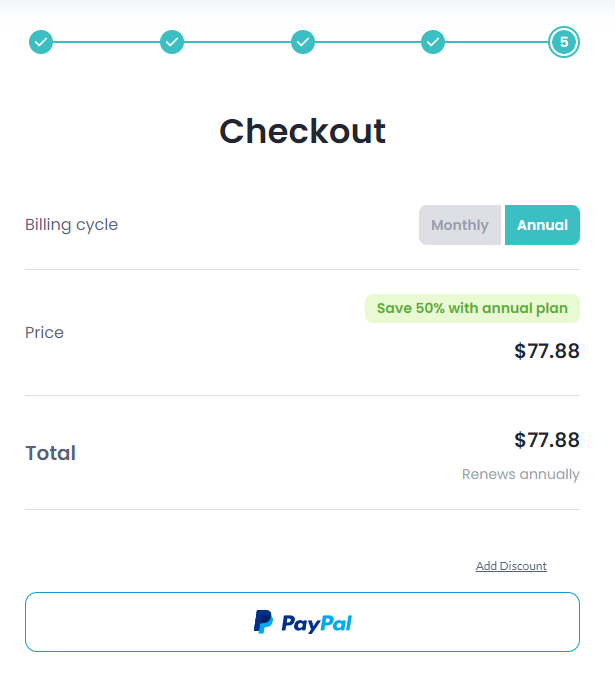The width and height of the screenshot is (615, 681).
Task: Click the $77.88 amount in the Price row
Action: pos(547,351)
